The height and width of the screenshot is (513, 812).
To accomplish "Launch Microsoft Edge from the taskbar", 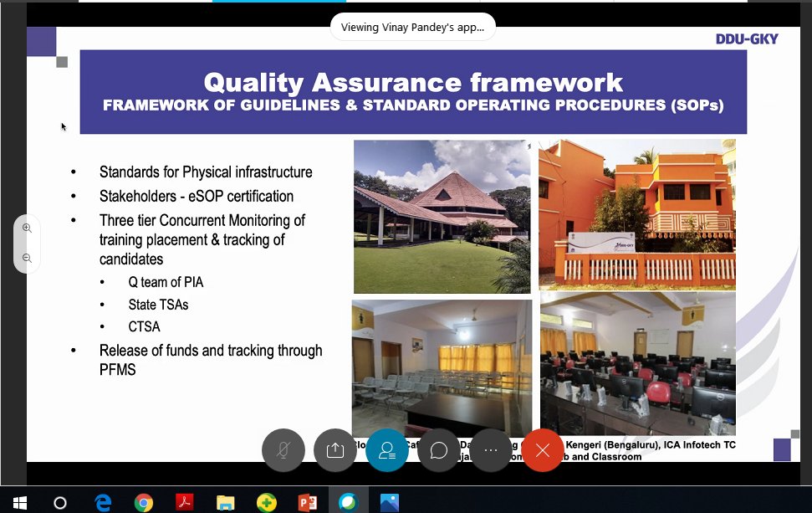I will pyautogui.click(x=102, y=502).
